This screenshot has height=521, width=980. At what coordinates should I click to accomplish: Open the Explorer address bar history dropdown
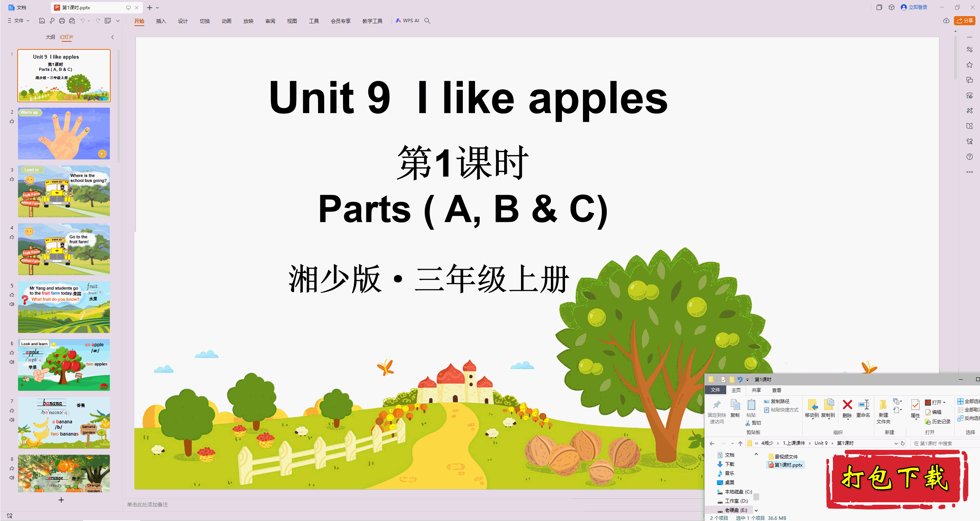click(x=896, y=443)
